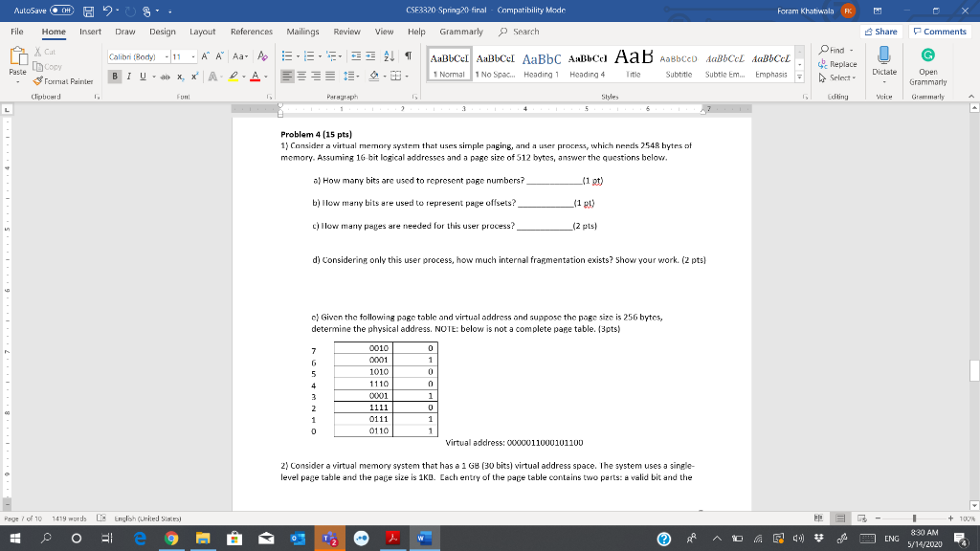Open Adobe Acrobat from the taskbar
This screenshot has width=980, height=551.
coord(391,538)
